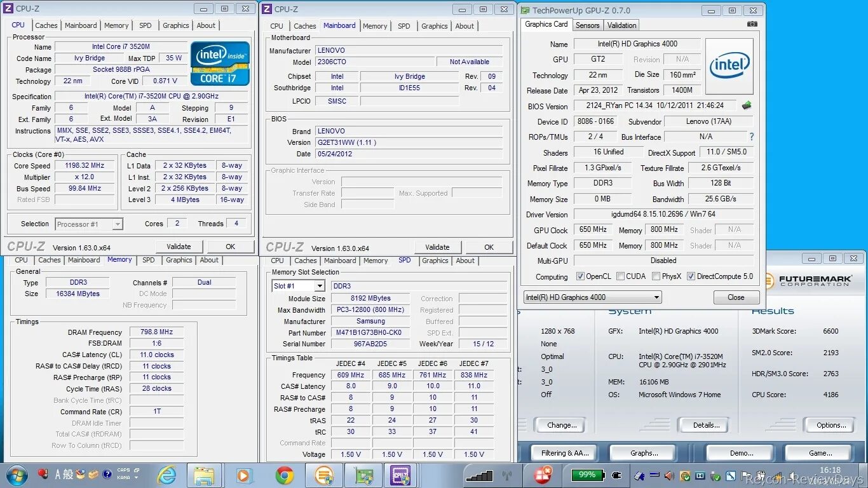This screenshot has height=488, width=868.
Task: Click the AC power plug icon
Action: pyautogui.click(x=616, y=475)
